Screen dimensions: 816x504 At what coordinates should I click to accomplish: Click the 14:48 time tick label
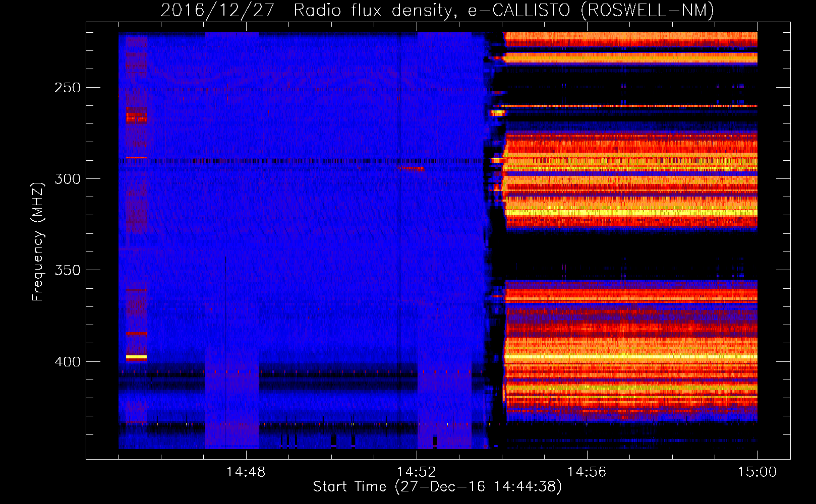pyautogui.click(x=246, y=472)
